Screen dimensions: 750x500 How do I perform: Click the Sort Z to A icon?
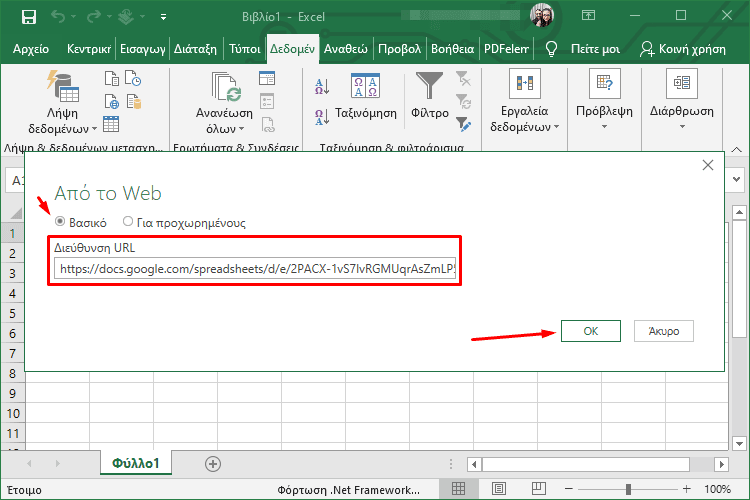tap(322, 117)
